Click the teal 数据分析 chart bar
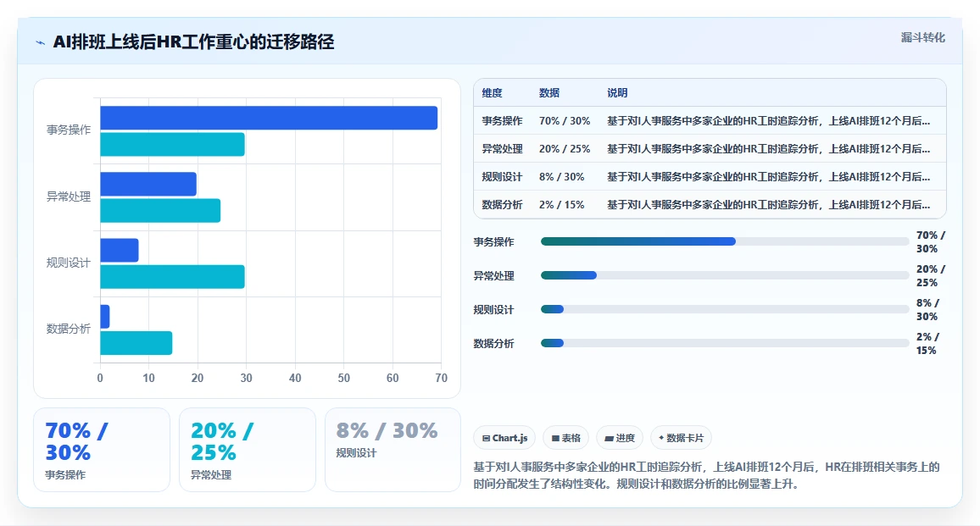The image size is (980, 526). point(136,343)
